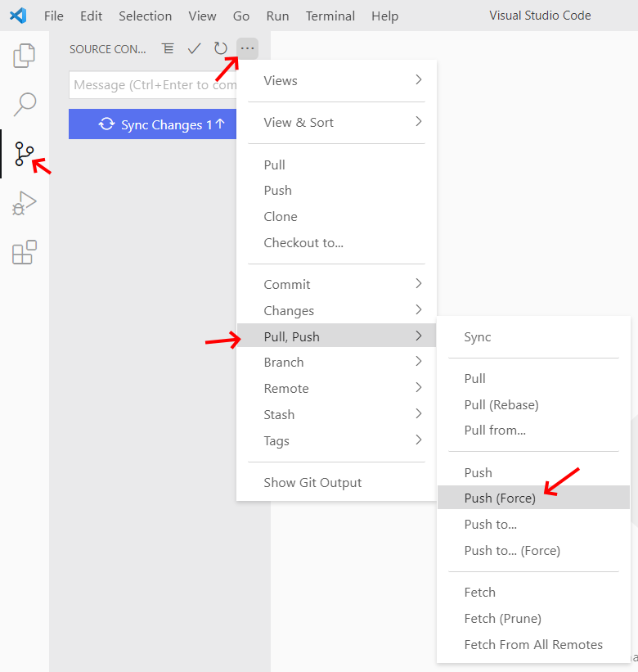The height and width of the screenshot is (672, 638).
Task: Expand the View & Sort submenu
Action: (x=336, y=122)
